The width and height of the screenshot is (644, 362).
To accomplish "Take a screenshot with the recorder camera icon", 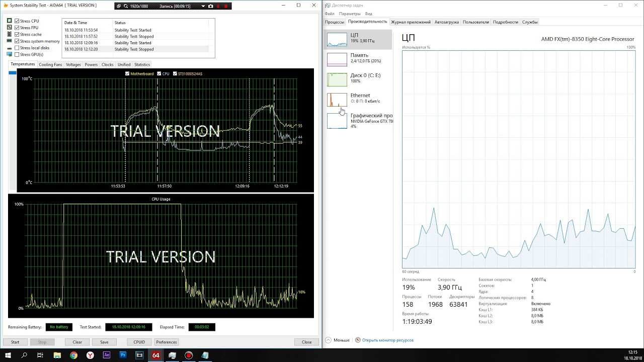I will pos(211,6).
